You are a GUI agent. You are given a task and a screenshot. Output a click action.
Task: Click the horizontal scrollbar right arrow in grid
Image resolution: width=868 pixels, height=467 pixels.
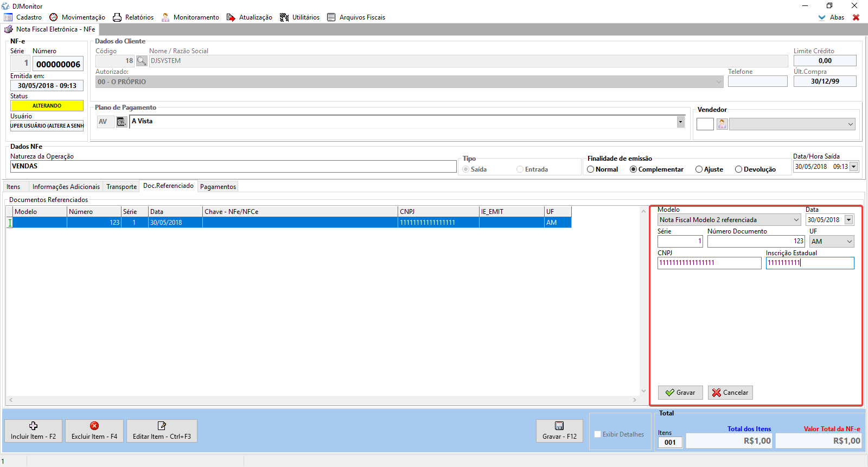(634, 400)
